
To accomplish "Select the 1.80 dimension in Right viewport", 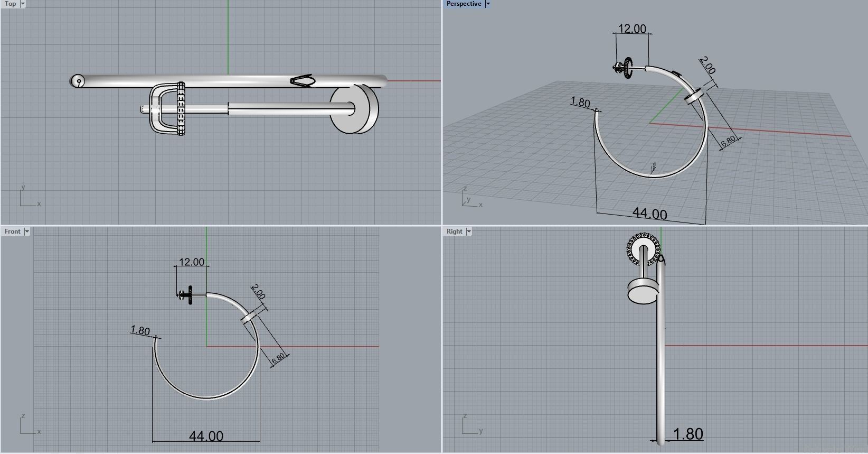I will point(688,434).
